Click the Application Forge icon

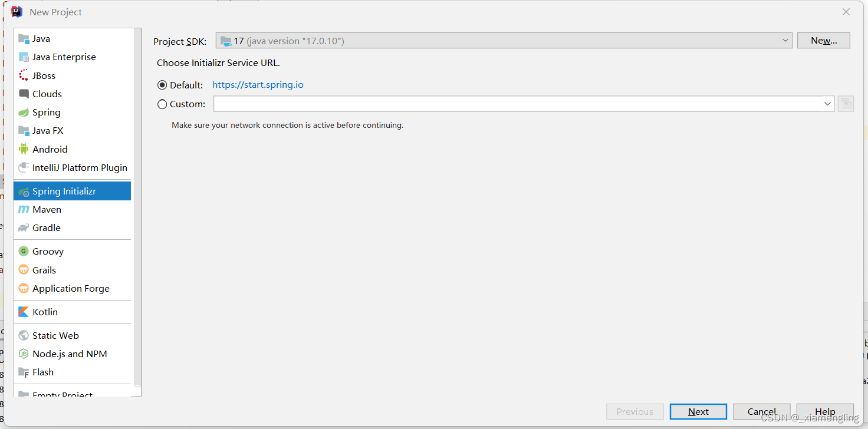pyautogui.click(x=24, y=288)
